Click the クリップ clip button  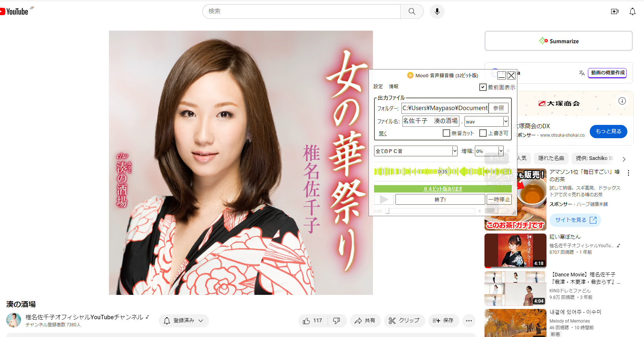pos(404,320)
